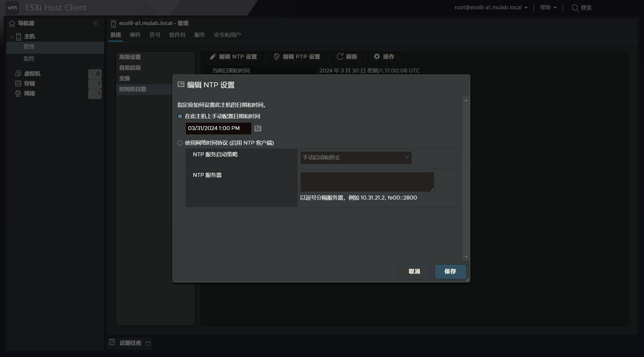Click the host icon beside esxi8-a1.mulab.local title
The image size is (644, 357).
click(x=113, y=24)
